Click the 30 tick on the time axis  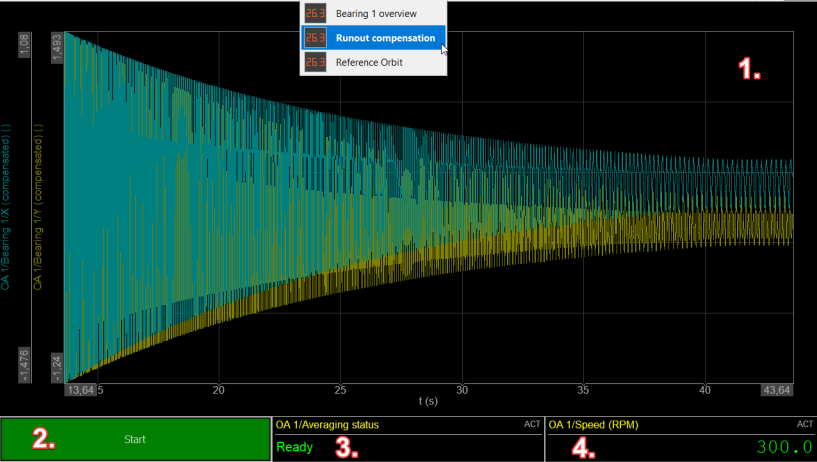click(x=462, y=390)
